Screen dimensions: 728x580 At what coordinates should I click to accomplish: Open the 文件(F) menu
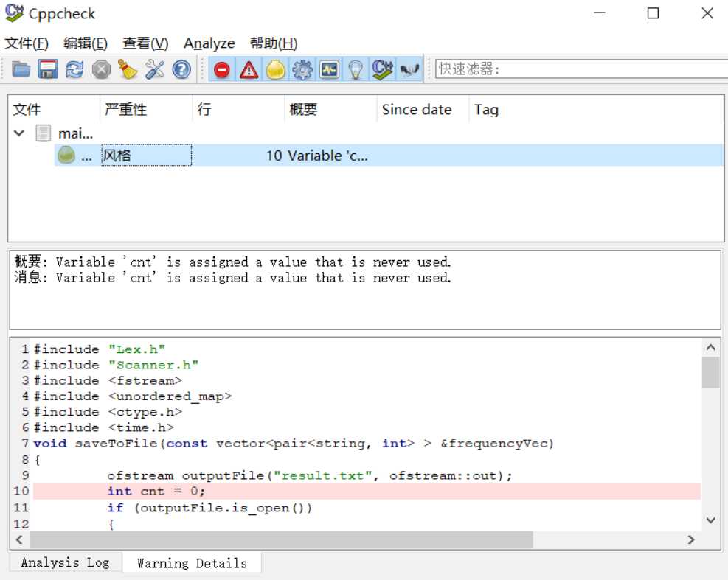27,43
